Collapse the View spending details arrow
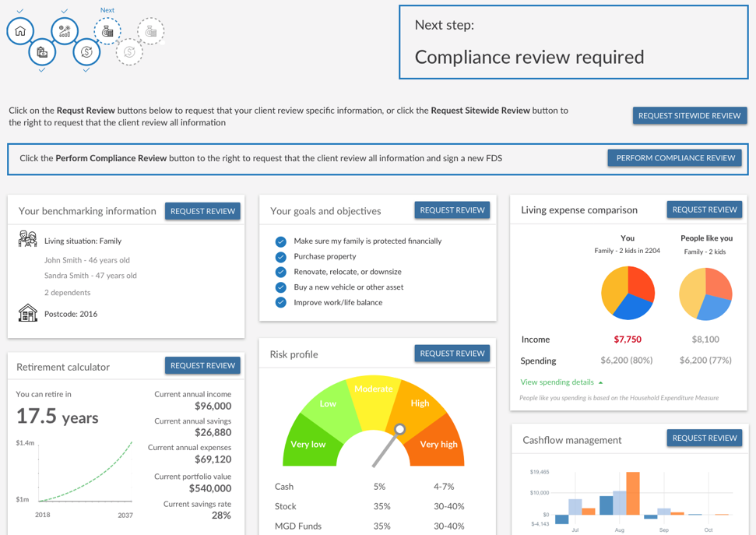The image size is (756, 535). 601,382
